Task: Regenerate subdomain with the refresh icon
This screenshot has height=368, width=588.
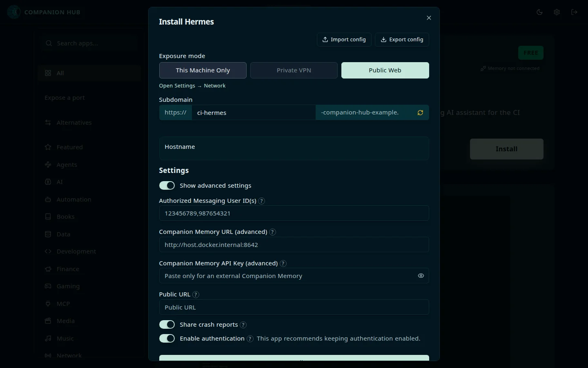Action: pos(420,113)
